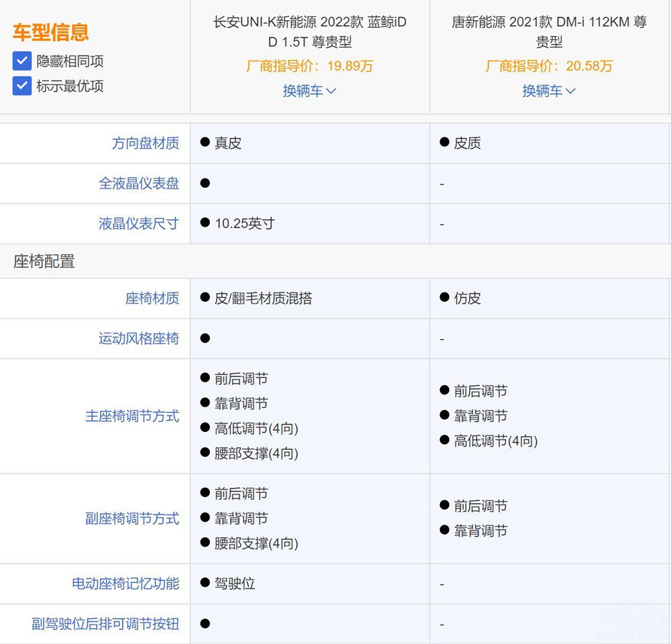
Task: Uncheck the 隐藏相同项 checkbox
Action: tap(22, 61)
